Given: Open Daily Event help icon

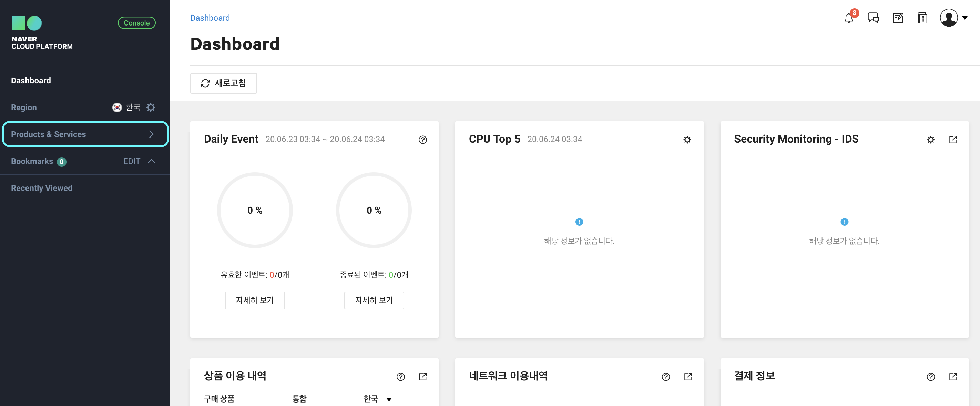Looking at the screenshot, I should pos(422,140).
